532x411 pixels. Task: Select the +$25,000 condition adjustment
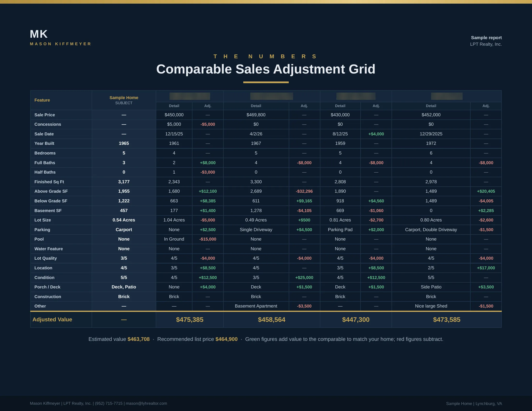(x=304, y=278)
